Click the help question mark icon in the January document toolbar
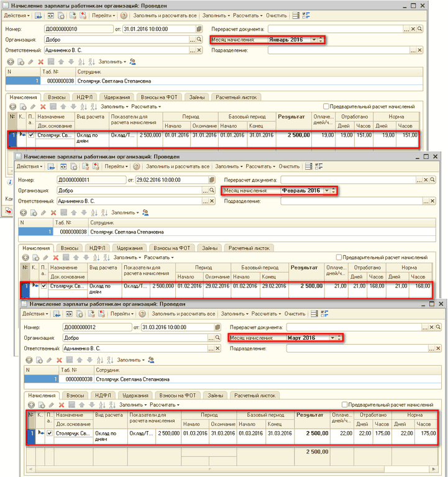This screenshot has width=448, height=477. pos(123,14)
